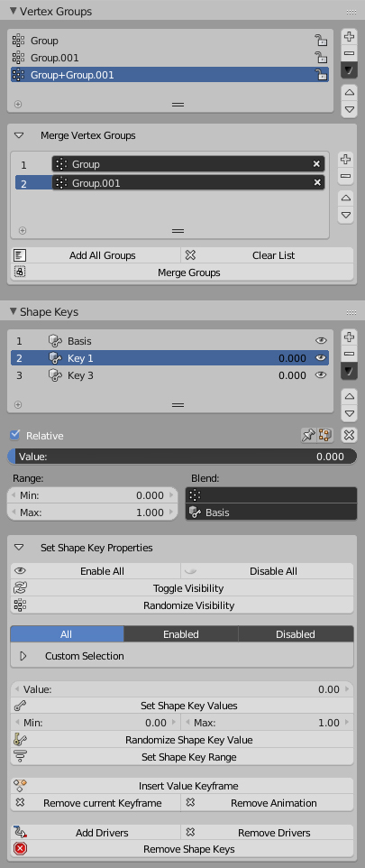The image size is (365, 868).
Task: Uncheck the Relative checkbox
Action: click(x=15, y=435)
